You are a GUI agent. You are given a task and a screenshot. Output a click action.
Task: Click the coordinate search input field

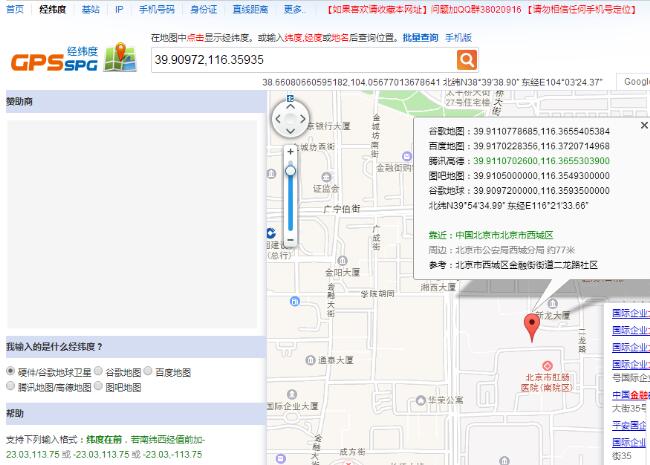tap(303, 60)
